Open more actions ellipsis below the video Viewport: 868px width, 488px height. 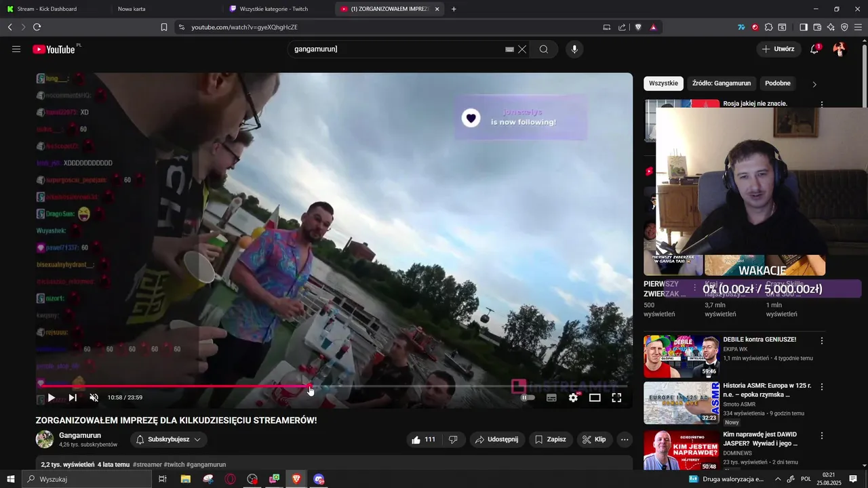[x=625, y=439]
